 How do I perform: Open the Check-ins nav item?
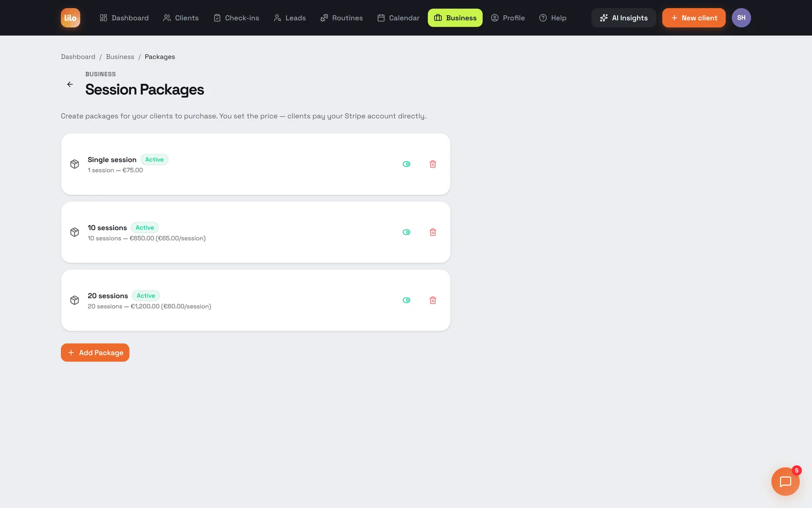click(236, 18)
